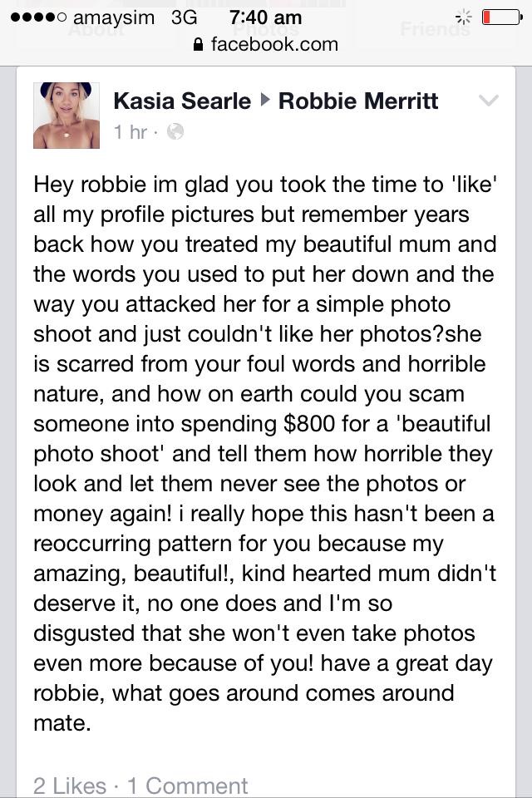Tap the amaysim carrier label
Viewport: 532px width, 798px height.
click(115, 17)
